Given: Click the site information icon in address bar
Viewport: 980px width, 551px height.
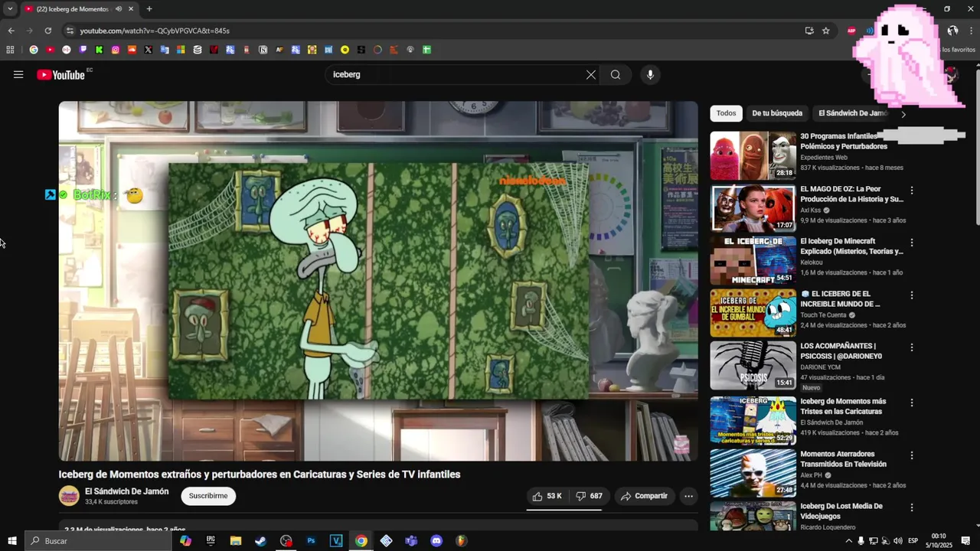Looking at the screenshot, I should coord(70,31).
